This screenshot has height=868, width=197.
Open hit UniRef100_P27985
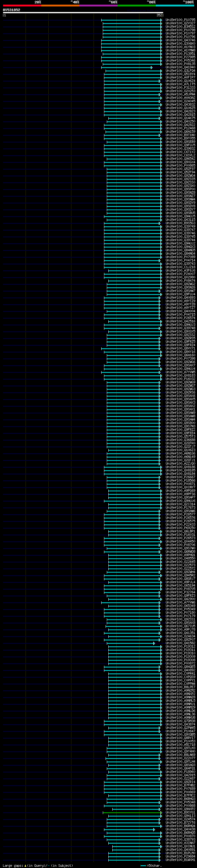(x=180, y=57)
